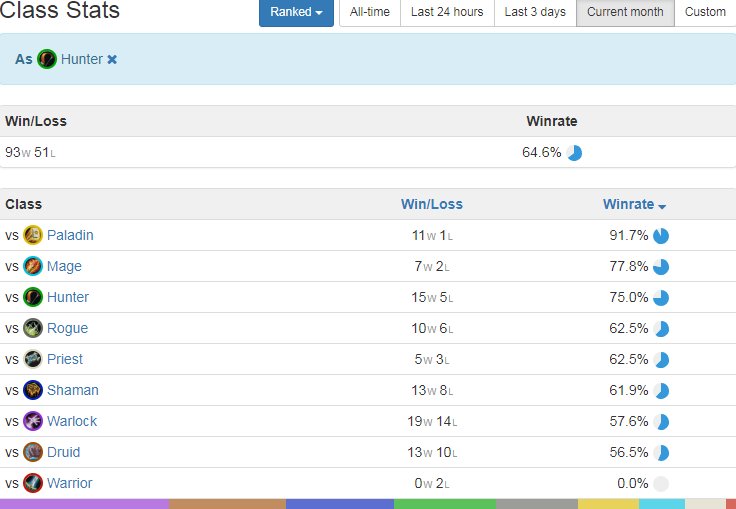Click the 91.7% winrate value
The height and width of the screenshot is (509, 736).
coord(629,235)
